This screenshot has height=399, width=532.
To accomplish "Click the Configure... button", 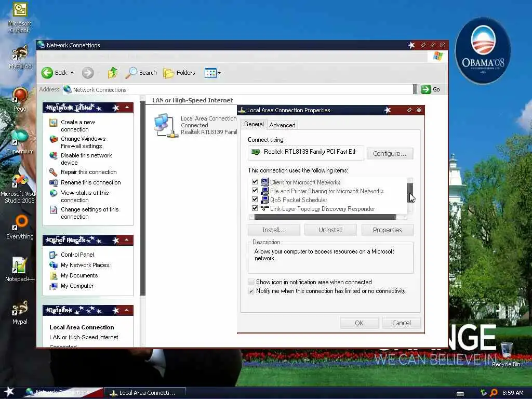I will (x=390, y=153).
